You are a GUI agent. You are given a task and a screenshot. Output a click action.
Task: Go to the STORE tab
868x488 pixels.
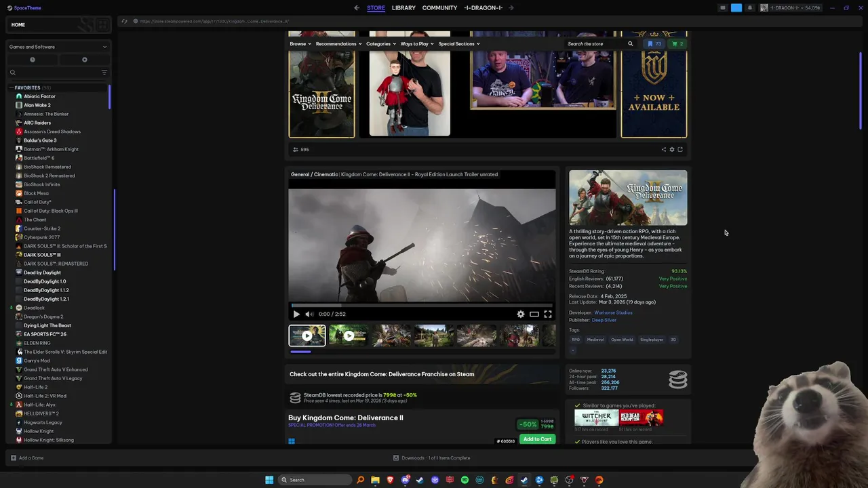pyautogui.click(x=376, y=7)
